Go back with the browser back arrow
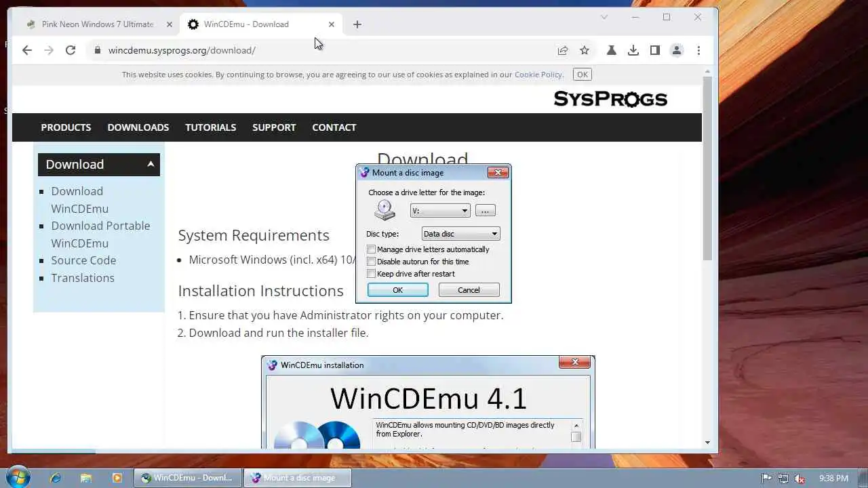 coord(27,50)
